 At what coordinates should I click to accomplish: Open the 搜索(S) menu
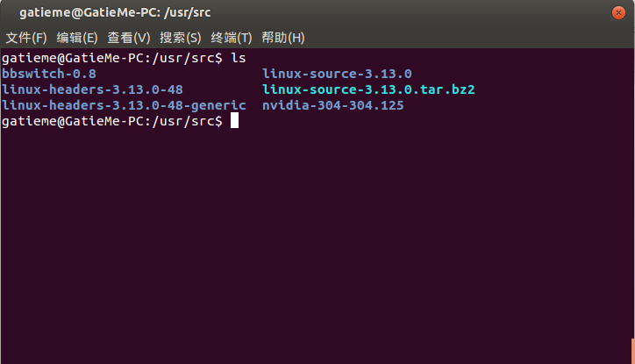click(180, 38)
